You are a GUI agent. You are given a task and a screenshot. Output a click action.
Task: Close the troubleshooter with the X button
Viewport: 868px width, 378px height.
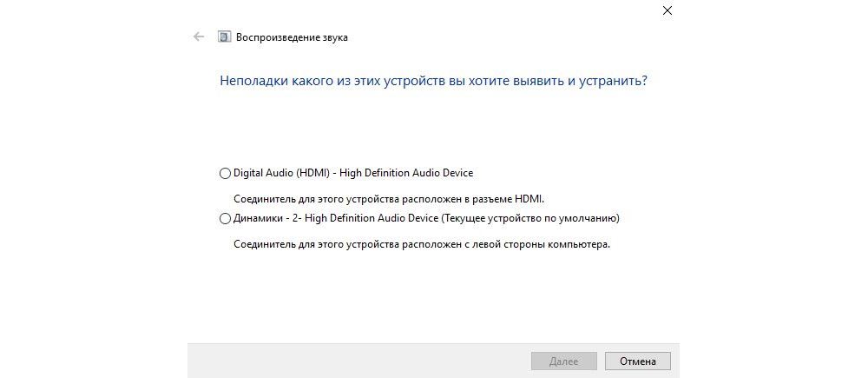667,11
